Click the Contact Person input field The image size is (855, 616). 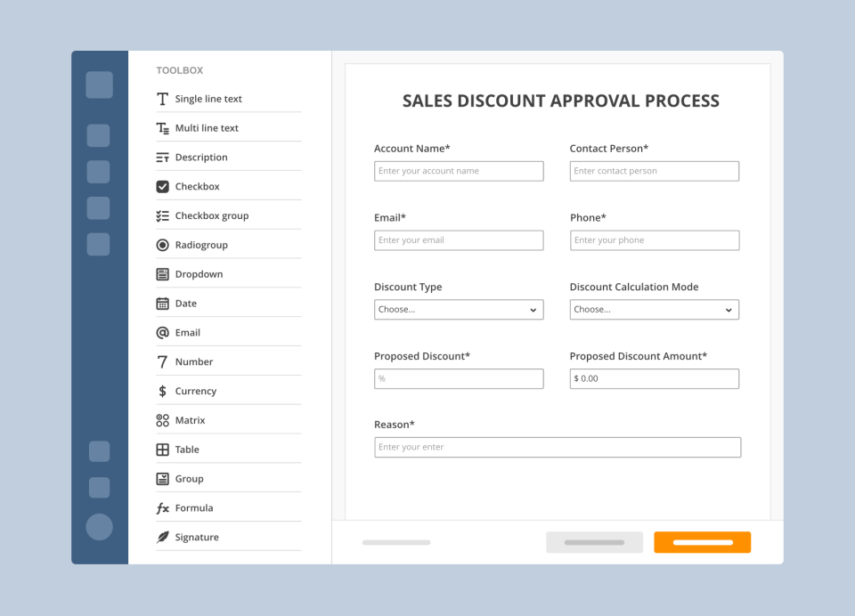point(655,171)
